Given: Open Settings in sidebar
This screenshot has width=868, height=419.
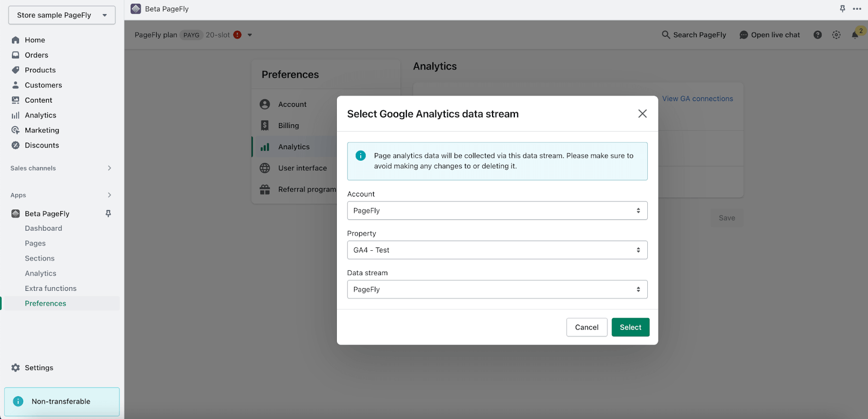Looking at the screenshot, I should tap(39, 367).
